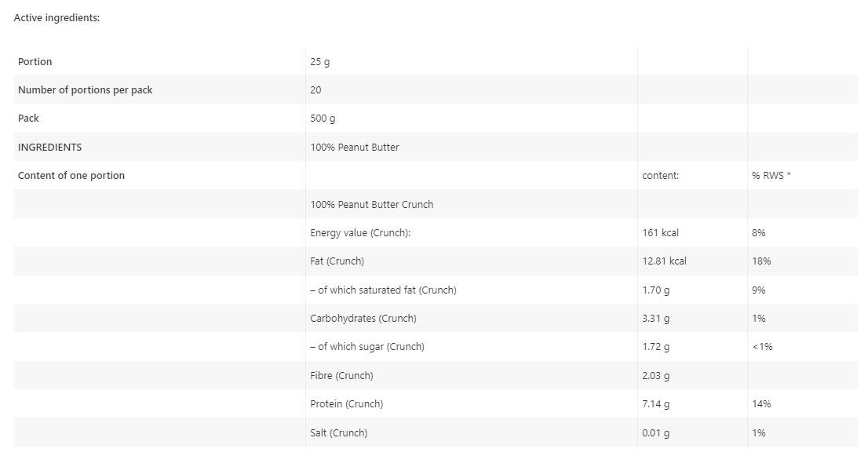Click the 500 g pack value
Screen dimensions: 868x456
(323, 119)
